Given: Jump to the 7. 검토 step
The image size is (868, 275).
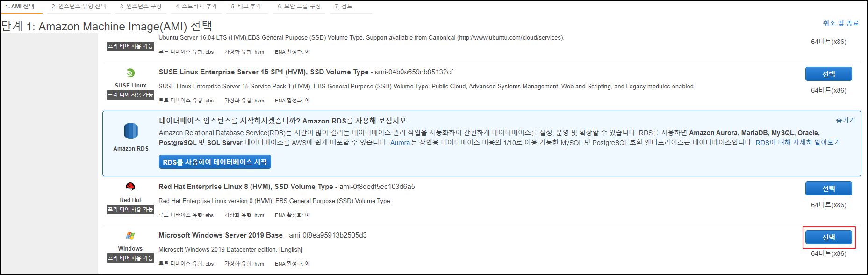Looking at the screenshot, I should (x=344, y=7).
